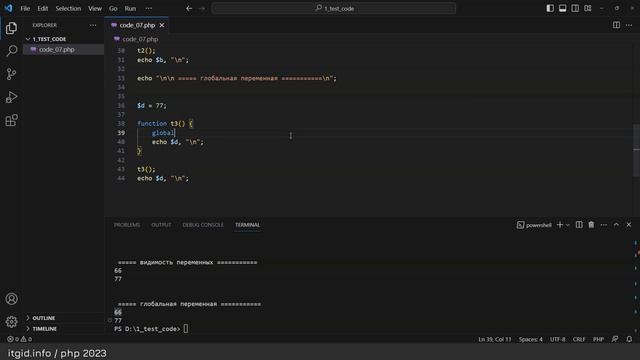Select the TERMINAL panel tab

point(247,225)
